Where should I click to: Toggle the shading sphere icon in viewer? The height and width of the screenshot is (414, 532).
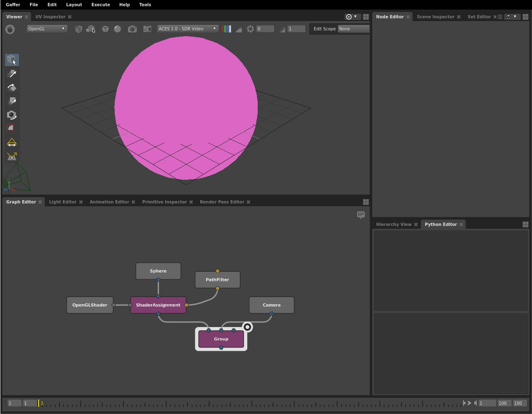tap(118, 29)
